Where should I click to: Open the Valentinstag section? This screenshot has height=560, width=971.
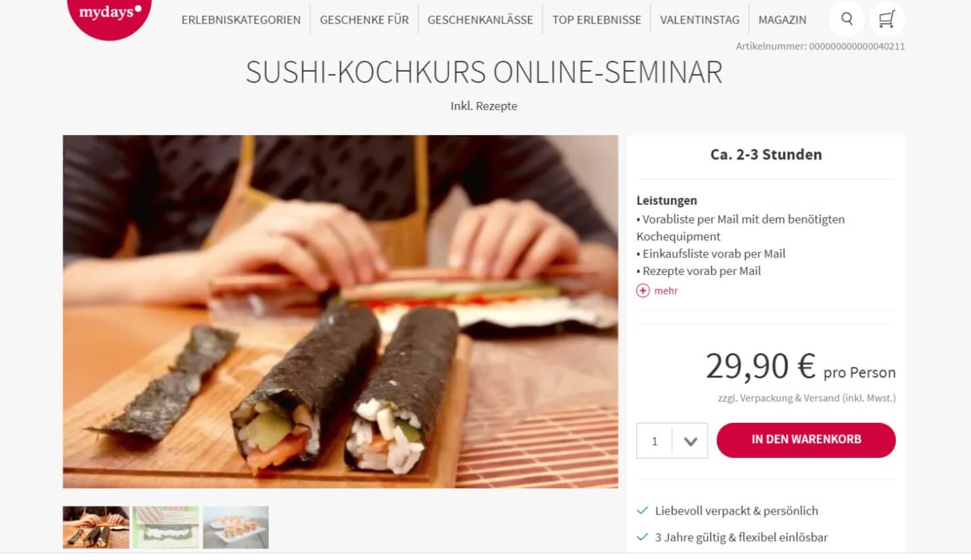[699, 20]
